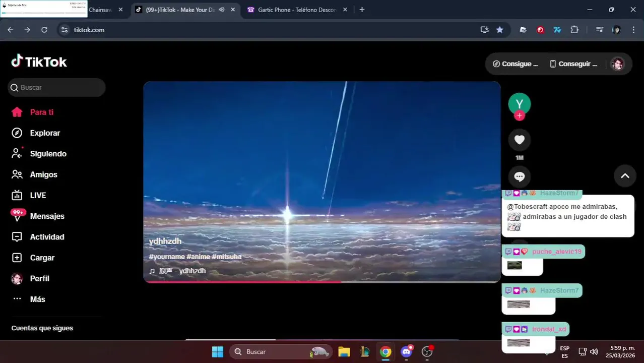Go forward in browser history

[x=27, y=30]
